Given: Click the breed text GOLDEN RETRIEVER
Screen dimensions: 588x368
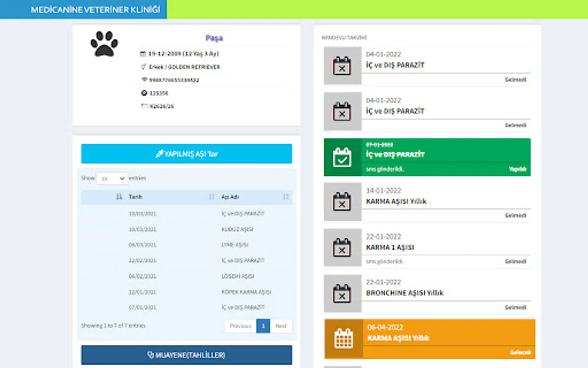Looking at the screenshot, I should point(194,67).
